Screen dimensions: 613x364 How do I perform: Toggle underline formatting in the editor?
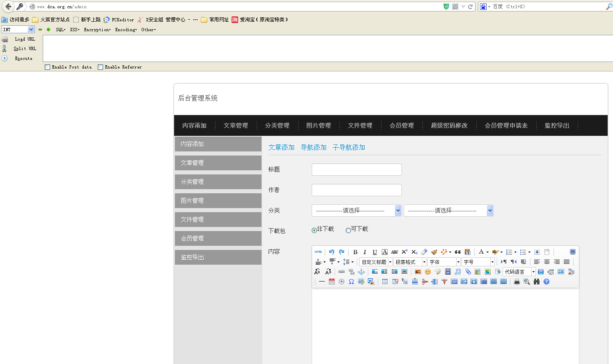374,252
